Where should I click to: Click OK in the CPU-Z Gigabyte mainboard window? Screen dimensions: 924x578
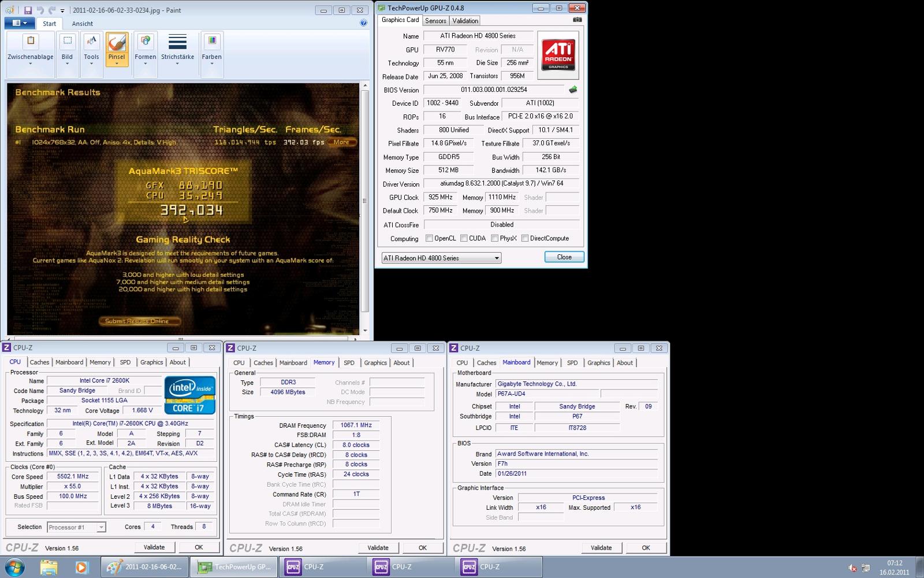(x=646, y=548)
